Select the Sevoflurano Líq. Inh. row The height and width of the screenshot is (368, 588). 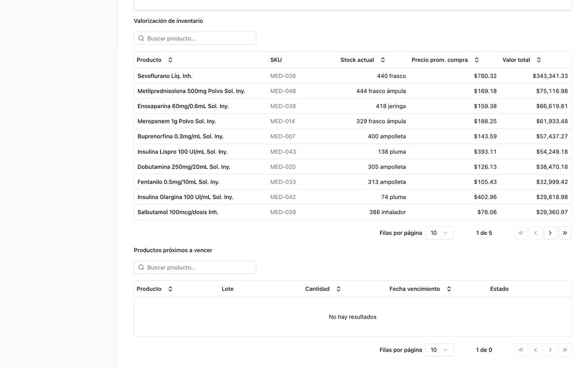click(x=165, y=76)
